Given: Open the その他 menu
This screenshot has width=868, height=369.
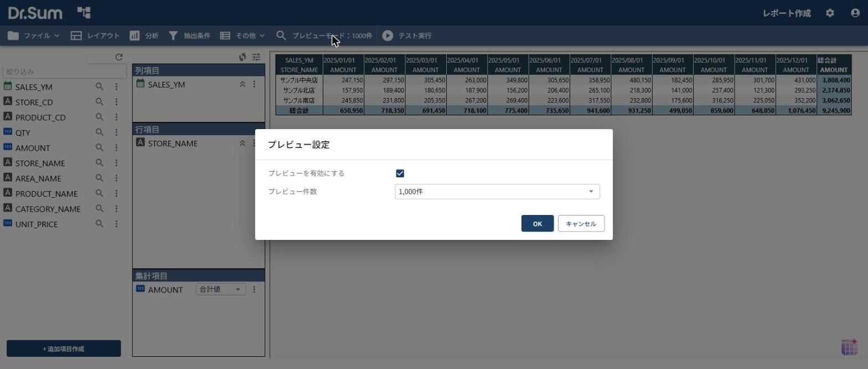Looking at the screenshot, I should pos(242,35).
